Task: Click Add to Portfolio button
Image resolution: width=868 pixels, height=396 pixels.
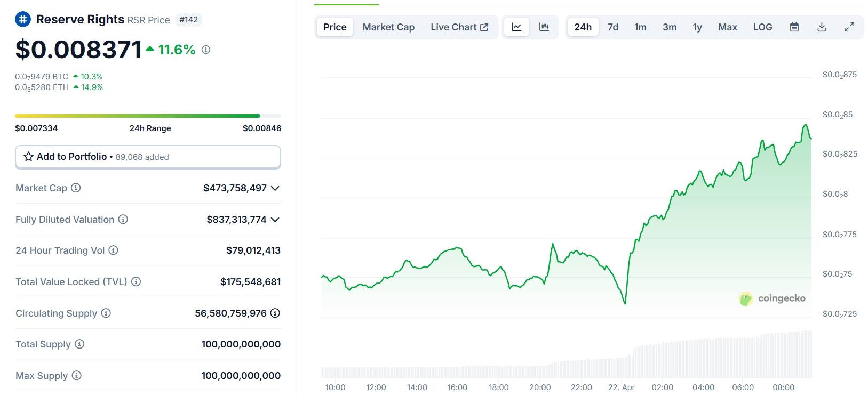Action: (148, 157)
